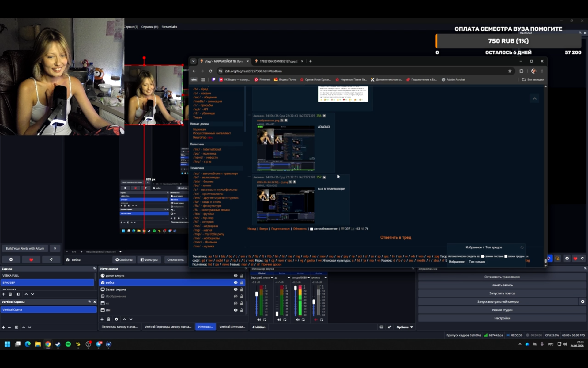588x368 pixels.
Task: Switch to Vertical Источни... tab
Action: click(232, 327)
